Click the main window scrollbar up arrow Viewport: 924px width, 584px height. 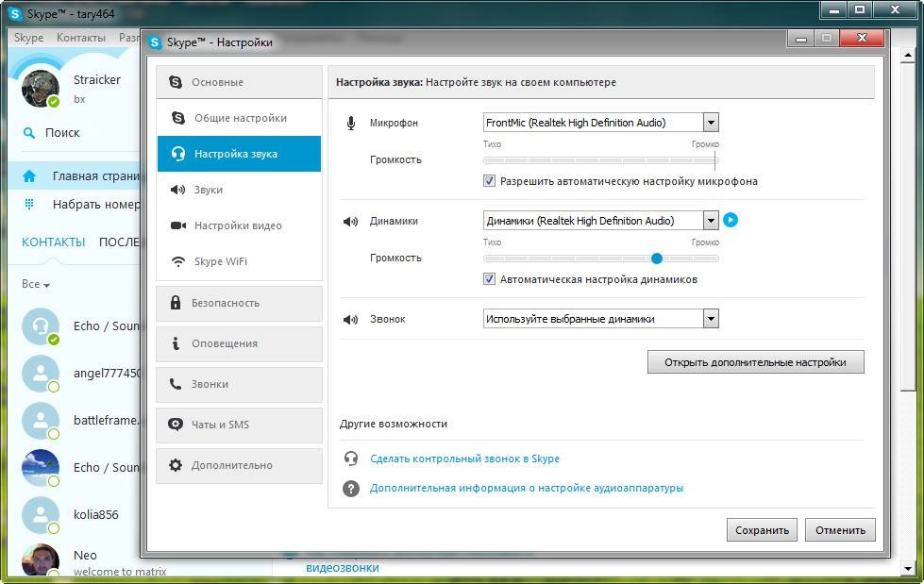click(x=908, y=55)
